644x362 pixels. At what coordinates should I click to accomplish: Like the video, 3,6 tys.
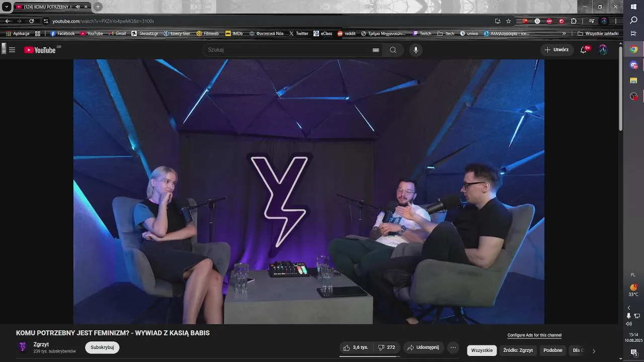click(356, 347)
